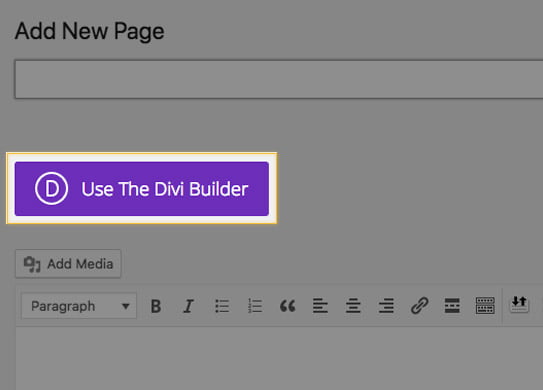
Task: Insert a bulleted list
Action: pos(222,306)
